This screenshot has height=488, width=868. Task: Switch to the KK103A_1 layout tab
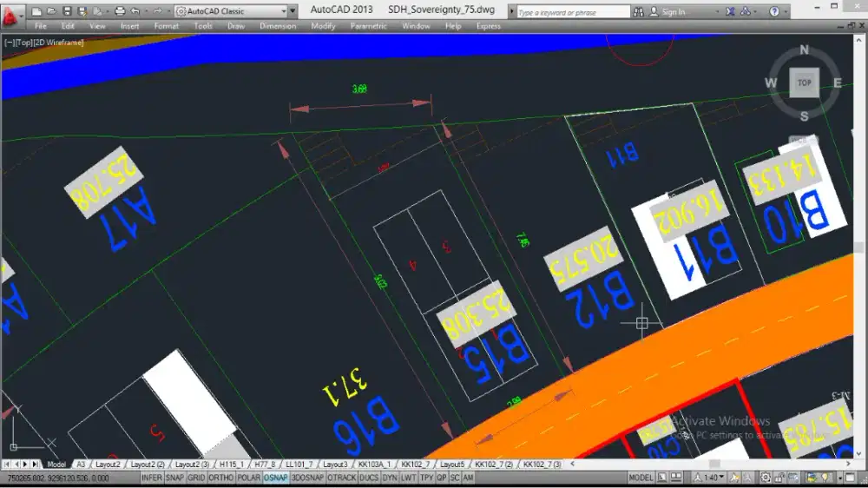click(374, 465)
